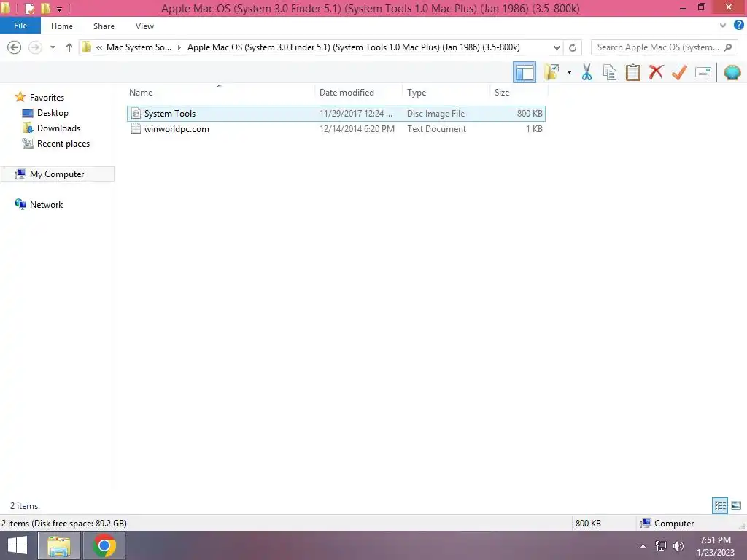Select My Computer in the navigation pane
This screenshot has height=560, width=747.
point(57,174)
